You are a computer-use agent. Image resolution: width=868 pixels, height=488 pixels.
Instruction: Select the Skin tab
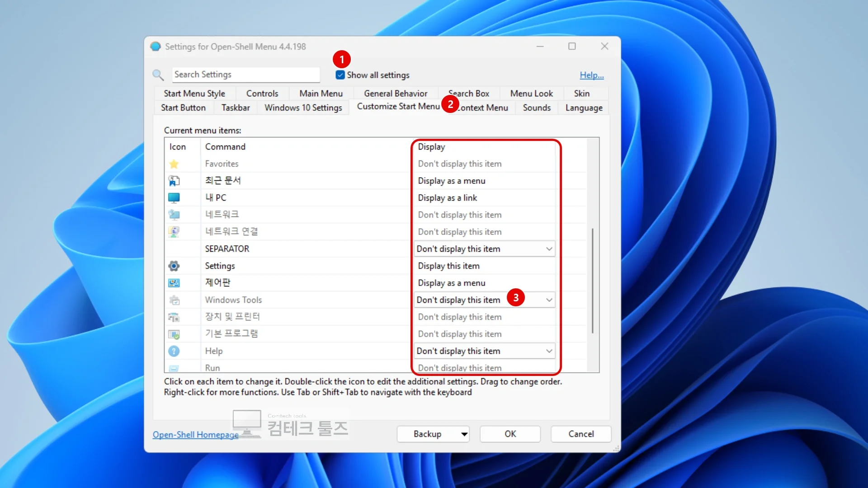point(582,94)
